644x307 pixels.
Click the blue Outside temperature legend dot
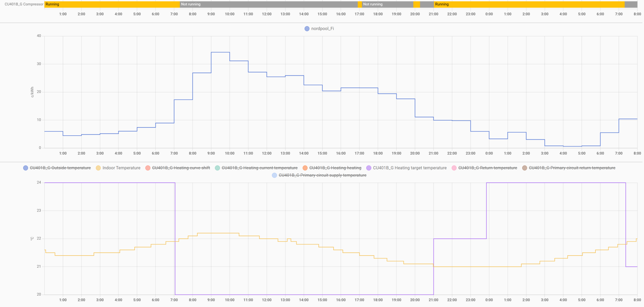(x=25, y=168)
